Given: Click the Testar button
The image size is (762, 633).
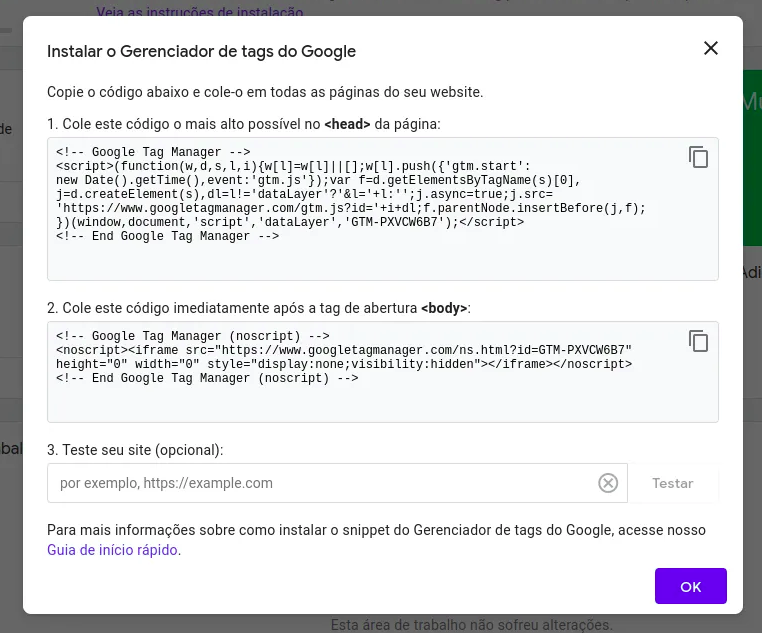Looking at the screenshot, I should tap(672, 483).
